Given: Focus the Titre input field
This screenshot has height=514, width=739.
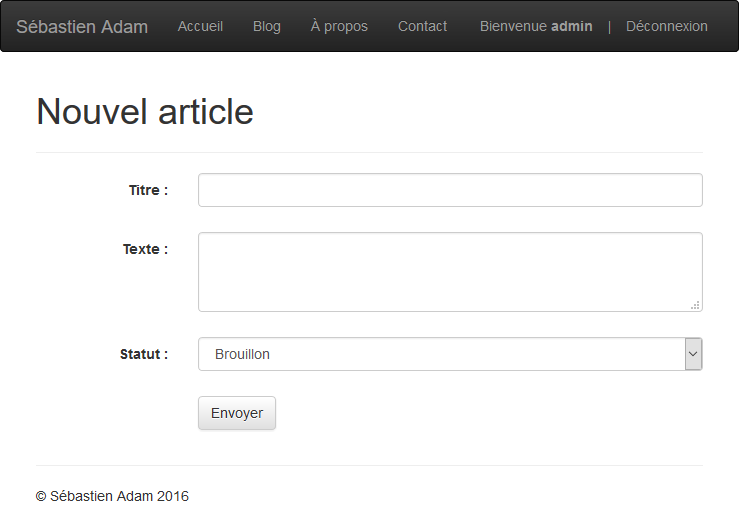Looking at the screenshot, I should point(450,190).
